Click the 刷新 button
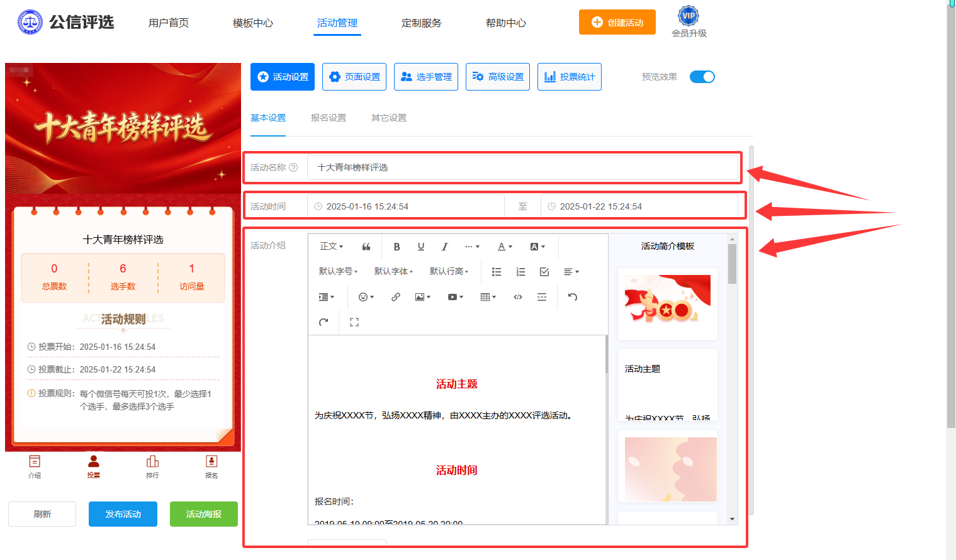Screen dimensions: 956x560 [x=42, y=514]
